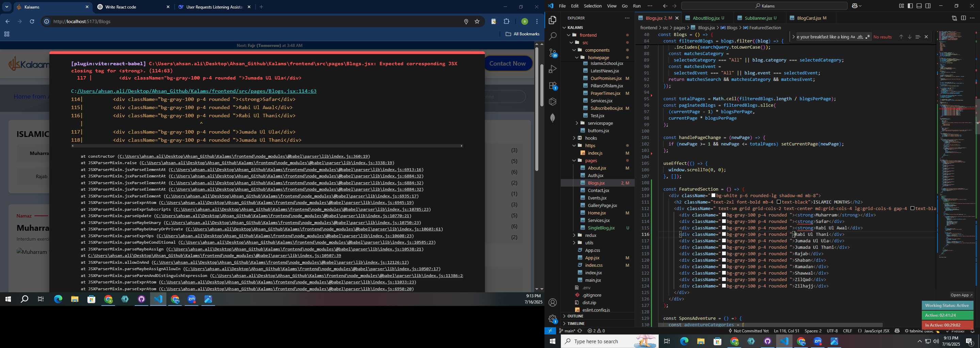This screenshot has height=348, width=980.
Task: Open the Search view in VS Code activity bar
Action: [x=553, y=36]
